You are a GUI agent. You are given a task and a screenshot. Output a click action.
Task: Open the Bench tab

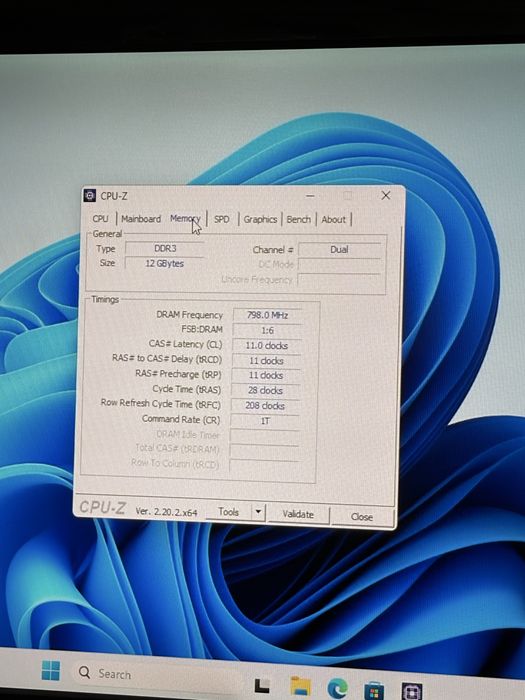299,219
